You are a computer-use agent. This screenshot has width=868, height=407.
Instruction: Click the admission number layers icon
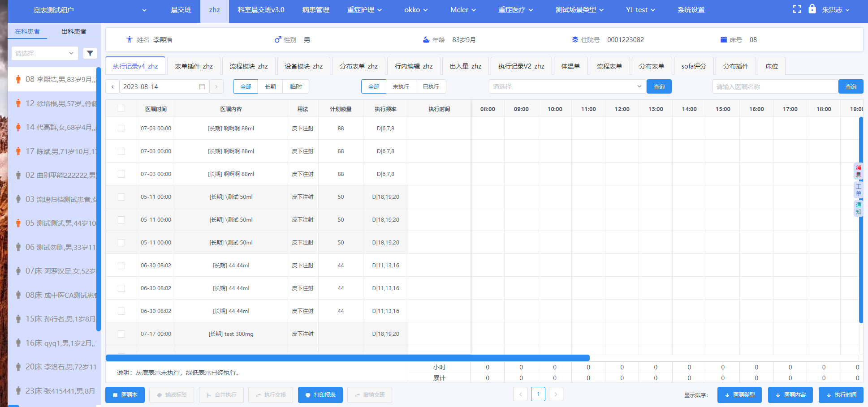point(575,39)
